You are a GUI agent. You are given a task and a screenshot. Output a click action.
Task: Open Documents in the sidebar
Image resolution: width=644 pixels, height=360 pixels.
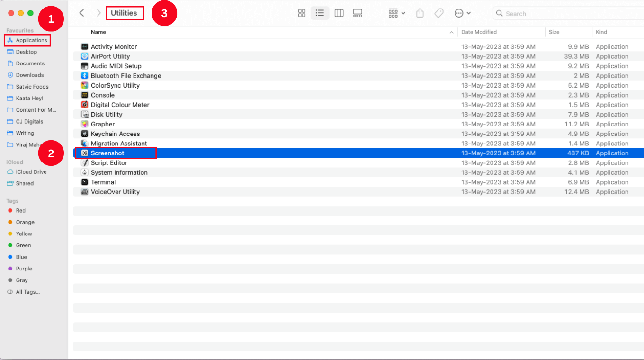click(26, 63)
